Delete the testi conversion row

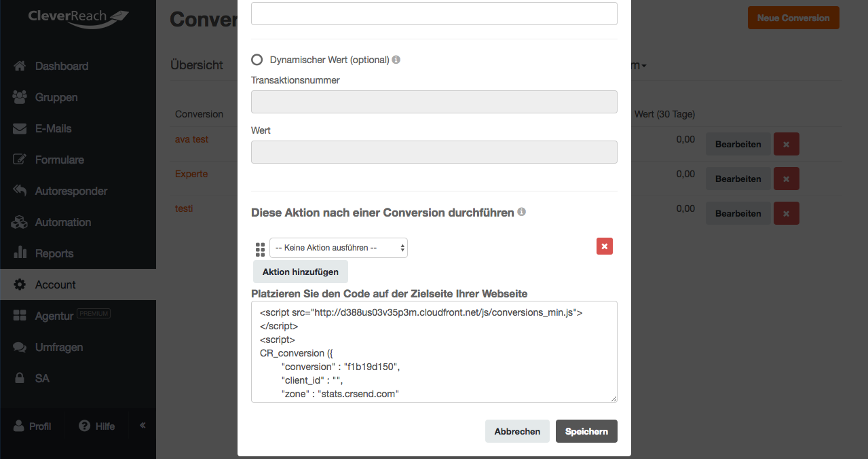tap(787, 213)
